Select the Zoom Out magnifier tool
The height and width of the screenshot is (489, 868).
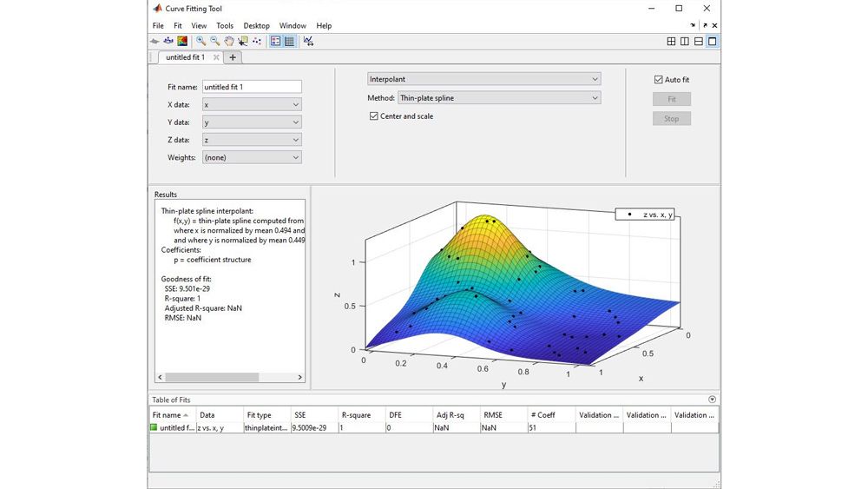(214, 41)
